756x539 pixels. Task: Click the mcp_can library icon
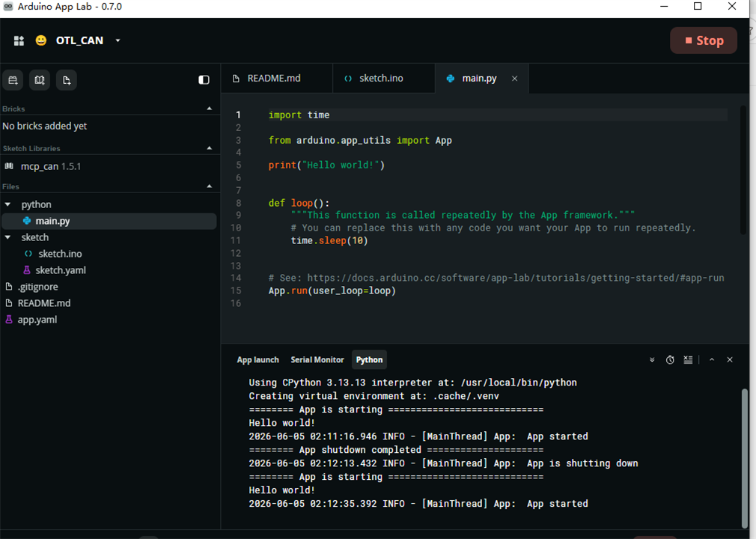[x=9, y=166]
